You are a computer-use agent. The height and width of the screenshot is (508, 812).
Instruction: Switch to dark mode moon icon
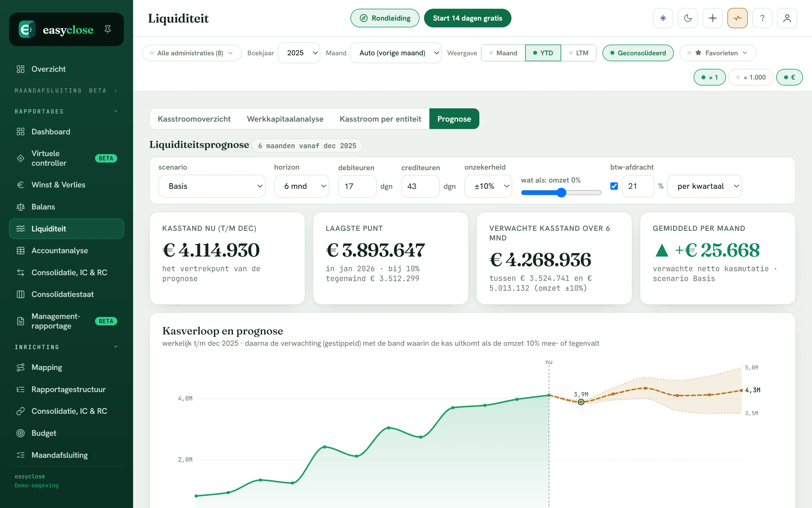tap(688, 18)
